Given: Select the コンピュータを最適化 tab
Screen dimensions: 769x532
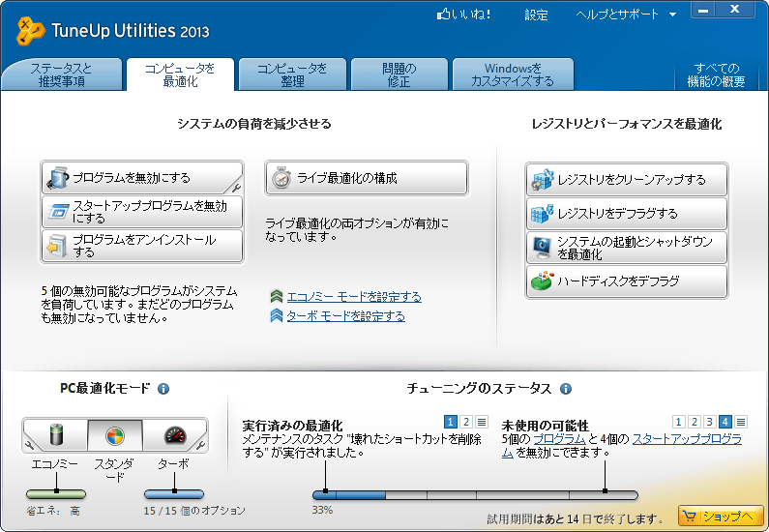Looking at the screenshot, I should tap(180, 74).
